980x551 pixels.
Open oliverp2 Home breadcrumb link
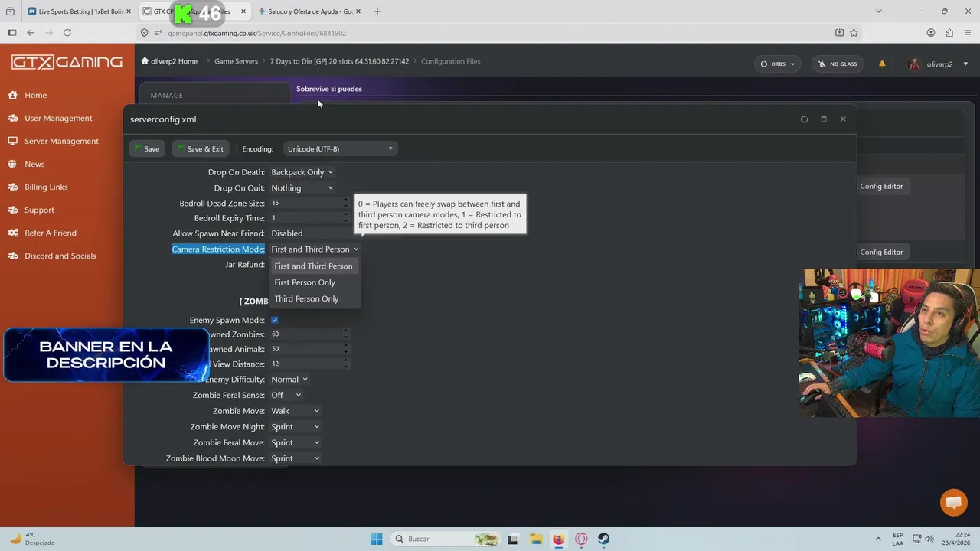point(169,61)
